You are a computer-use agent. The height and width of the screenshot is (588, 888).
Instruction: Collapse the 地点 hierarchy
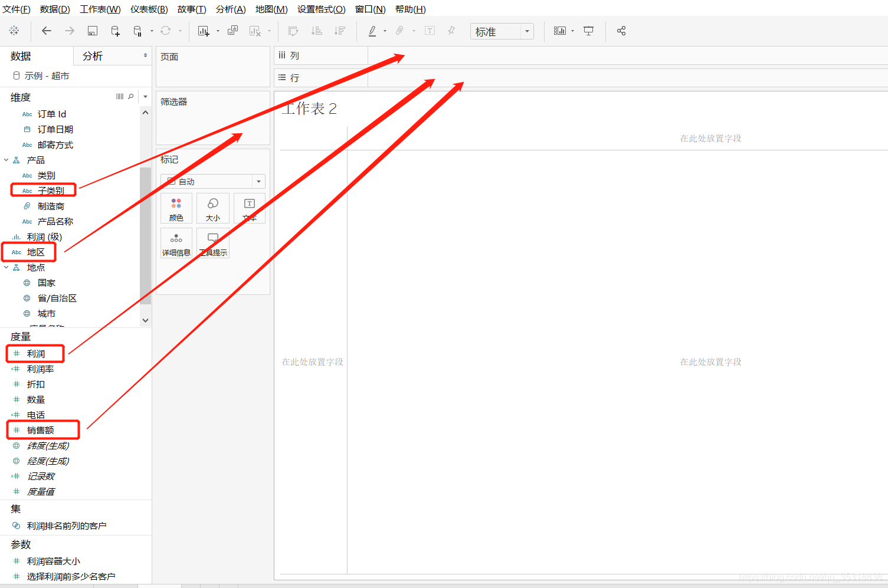pos(6,267)
